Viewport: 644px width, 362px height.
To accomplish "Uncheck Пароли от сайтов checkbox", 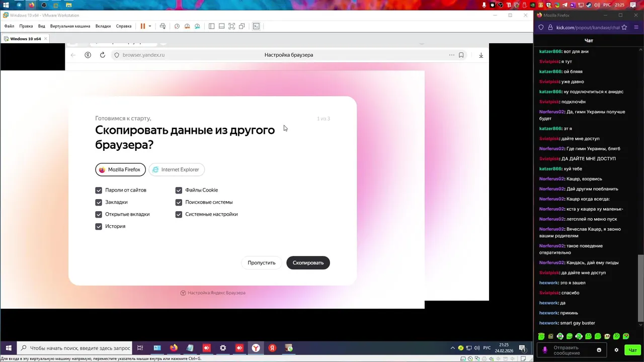I will pos(99,190).
